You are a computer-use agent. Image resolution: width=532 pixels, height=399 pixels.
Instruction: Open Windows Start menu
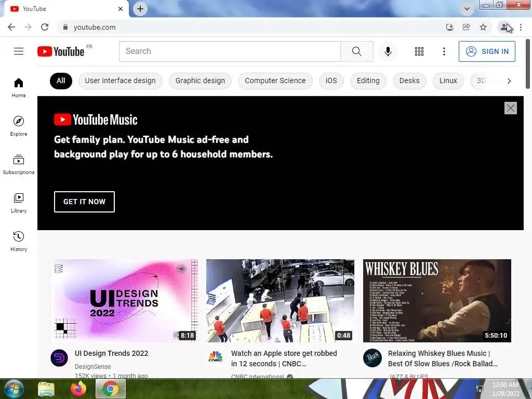click(x=13, y=389)
